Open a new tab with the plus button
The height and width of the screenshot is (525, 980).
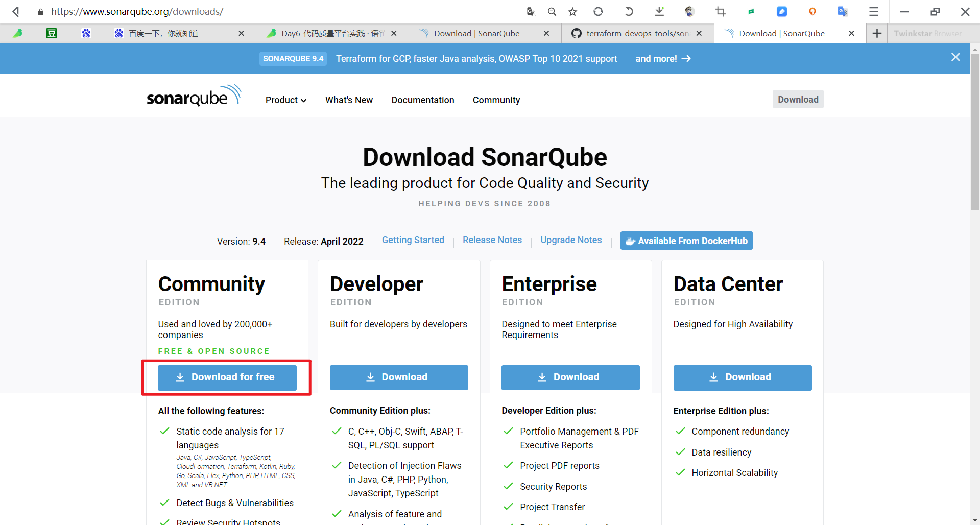pyautogui.click(x=877, y=33)
